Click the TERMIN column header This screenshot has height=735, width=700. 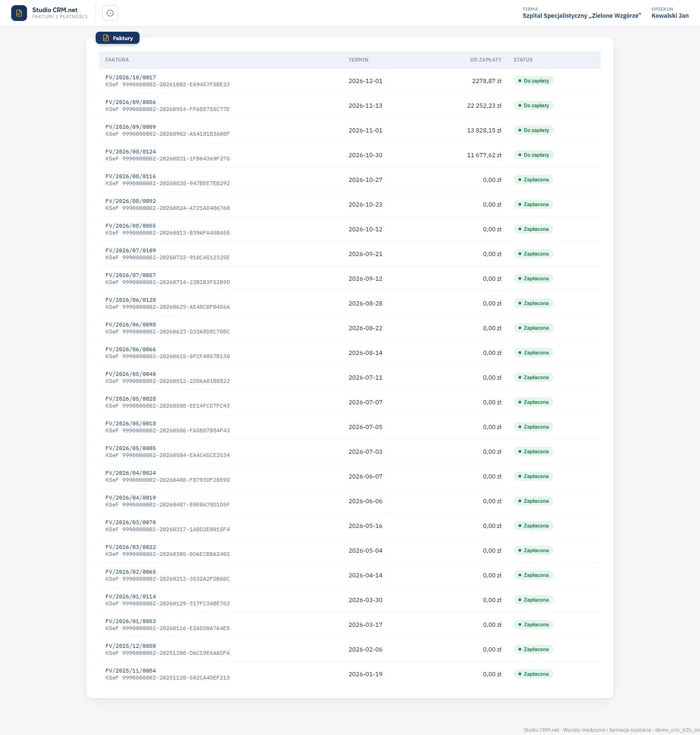tap(358, 60)
